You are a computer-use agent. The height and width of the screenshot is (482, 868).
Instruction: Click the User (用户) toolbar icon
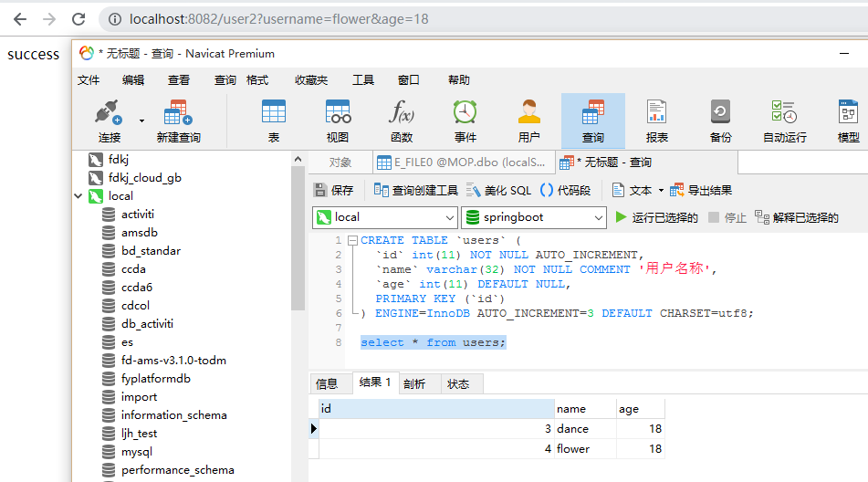click(x=528, y=121)
